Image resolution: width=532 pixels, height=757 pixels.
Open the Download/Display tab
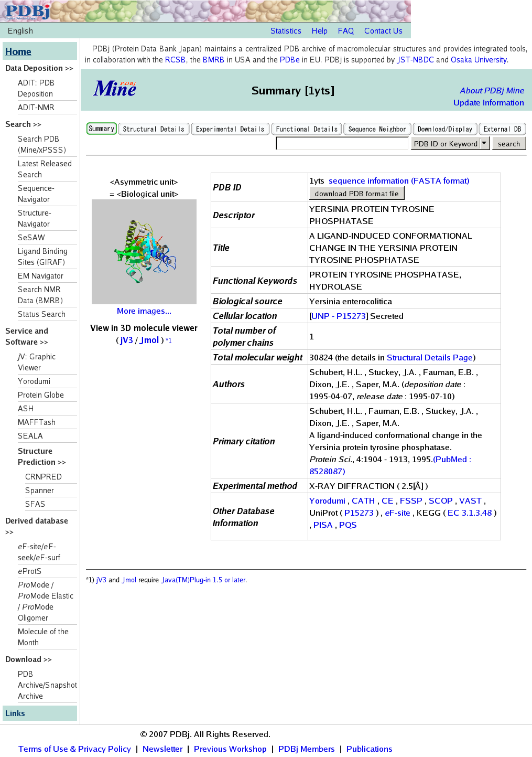tap(445, 129)
